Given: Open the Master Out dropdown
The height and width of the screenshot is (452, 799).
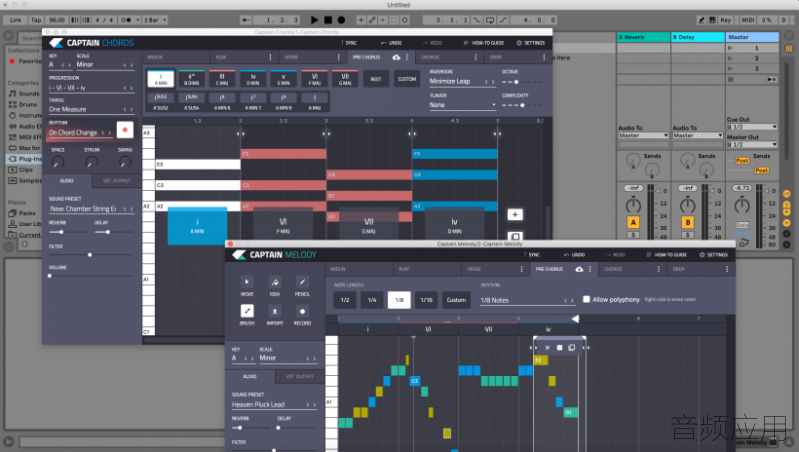Looking at the screenshot, I should click(x=752, y=145).
